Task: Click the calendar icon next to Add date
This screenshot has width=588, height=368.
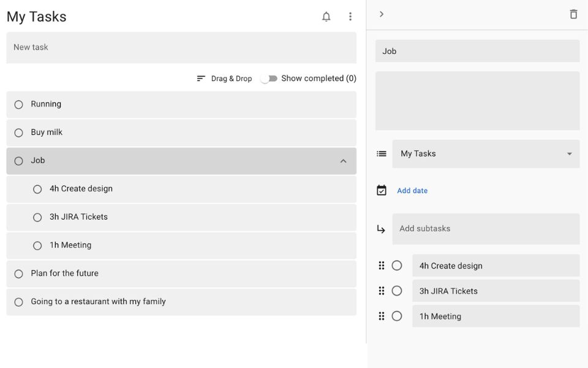Action: point(381,190)
